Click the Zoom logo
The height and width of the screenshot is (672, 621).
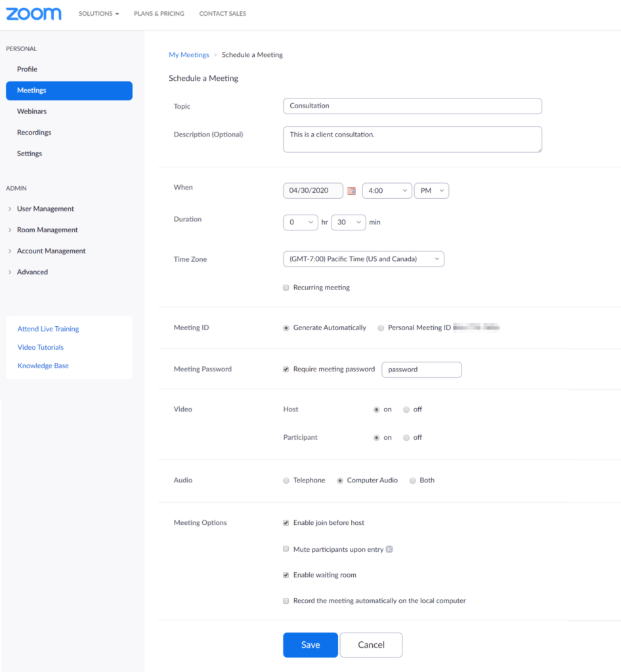pos(33,13)
